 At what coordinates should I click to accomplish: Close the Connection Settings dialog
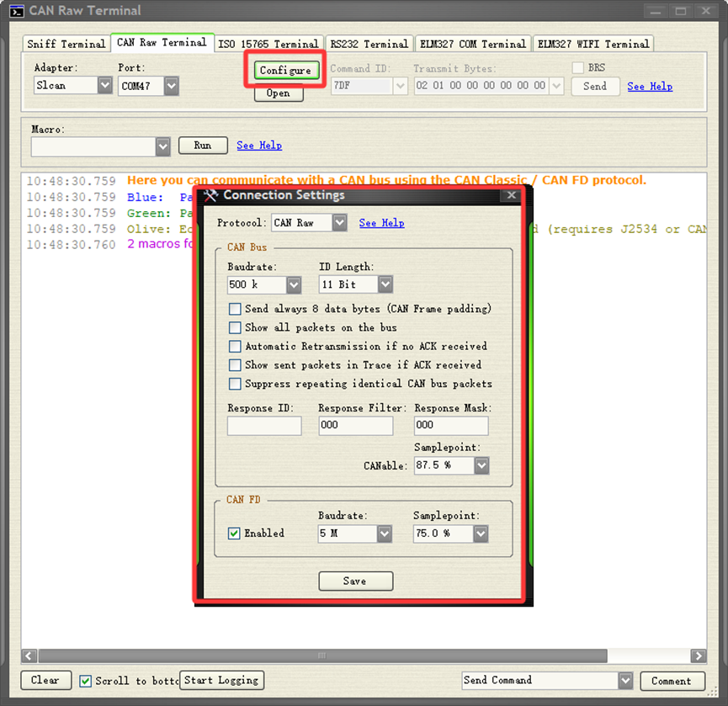pyautogui.click(x=511, y=195)
